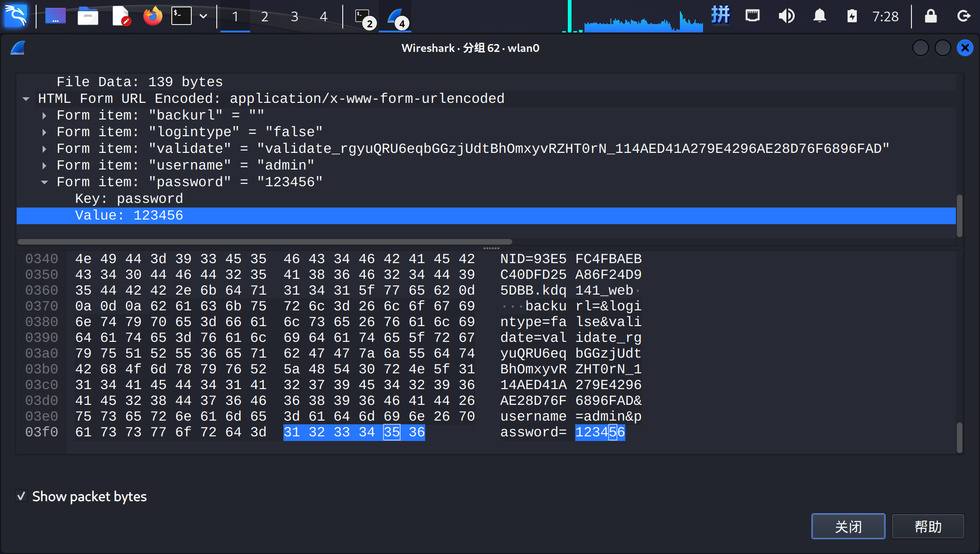Switch to workspace 3
The image size is (980, 554).
click(295, 17)
